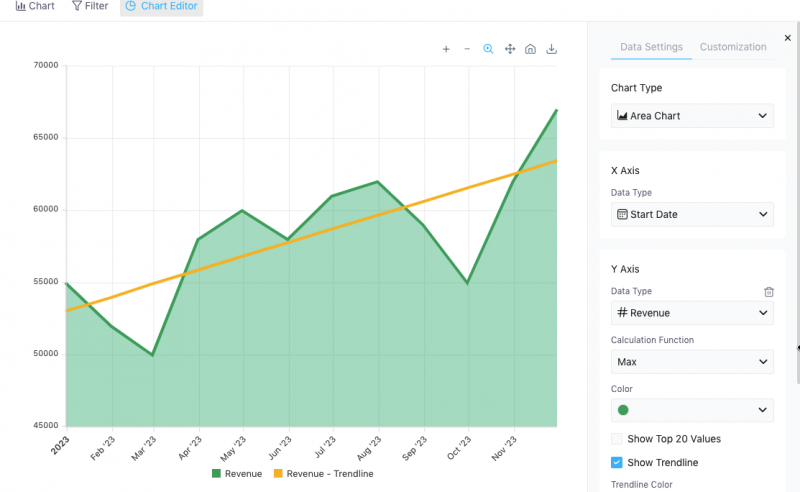Viewport: 800px width, 492px height.
Task: Open the Calculation Function Max dropdown
Action: point(692,362)
